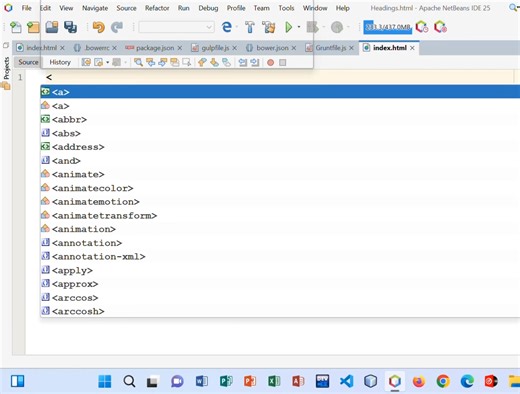Click the Debug Project toolbar icon
520x394 pixels.
pyautogui.click(x=313, y=27)
